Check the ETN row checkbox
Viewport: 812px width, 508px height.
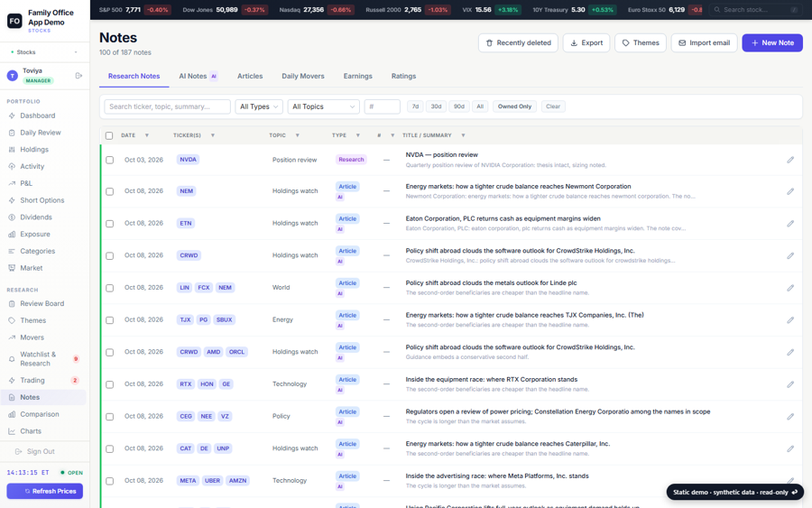109,224
